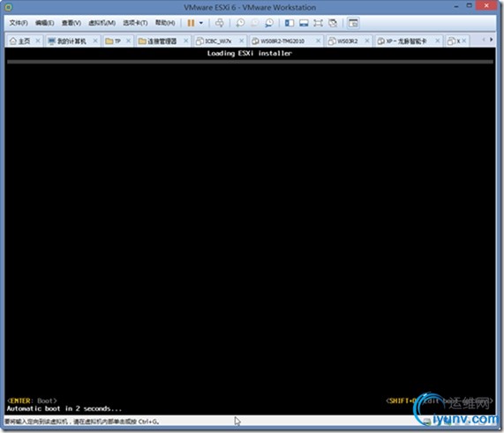Open the 编辑(E) menu
The width and height of the screenshot is (504, 433).
[x=44, y=23]
